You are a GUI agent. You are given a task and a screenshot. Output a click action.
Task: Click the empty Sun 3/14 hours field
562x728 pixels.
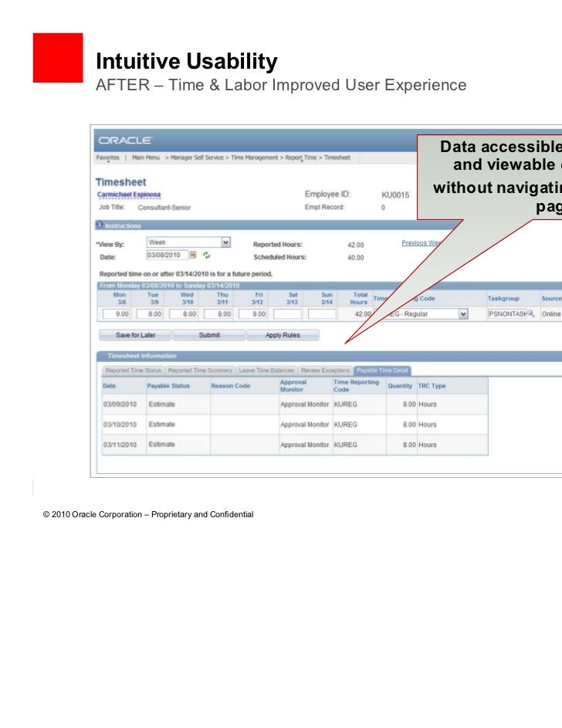pos(322,314)
